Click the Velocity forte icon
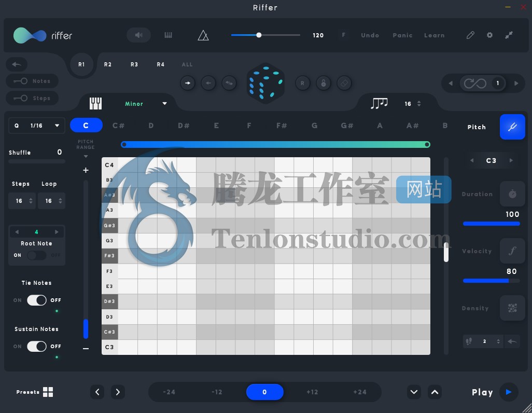 pos(512,251)
